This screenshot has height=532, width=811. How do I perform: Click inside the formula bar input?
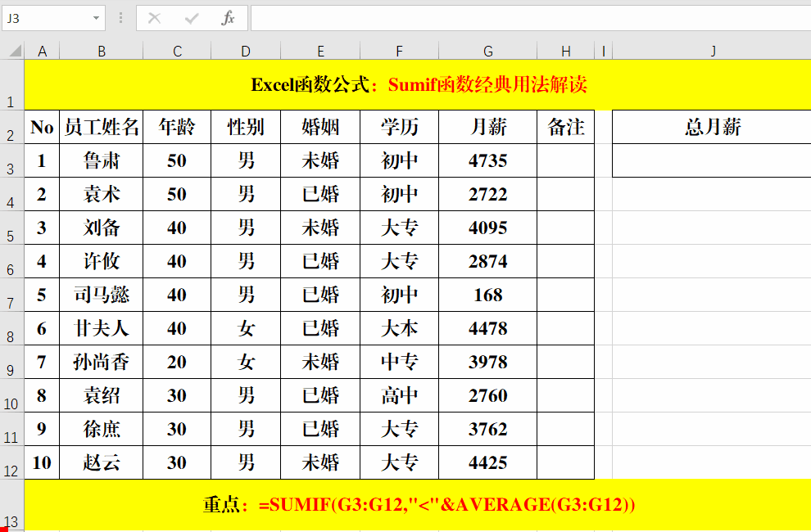(x=531, y=18)
